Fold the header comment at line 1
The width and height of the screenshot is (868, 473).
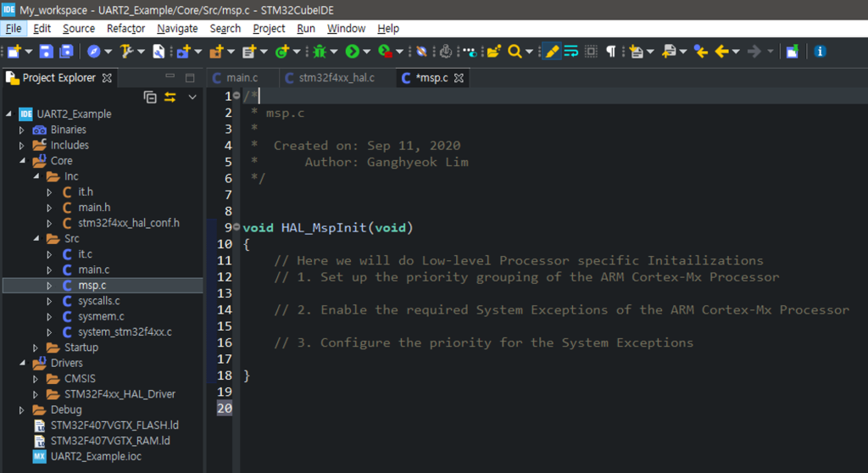tap(237, 95)
